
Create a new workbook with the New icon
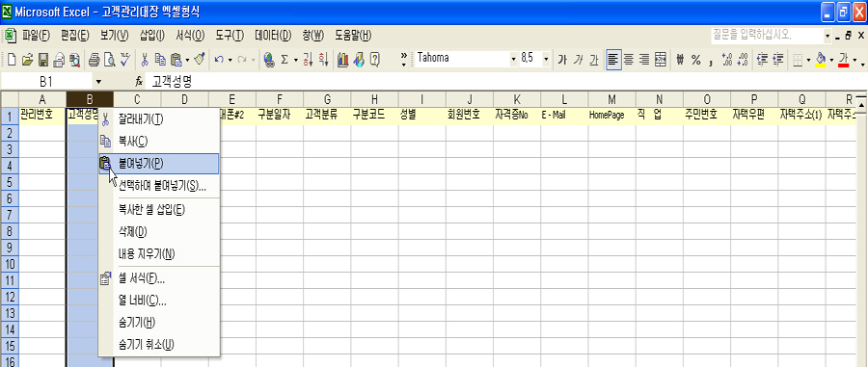tap(11, 59)
